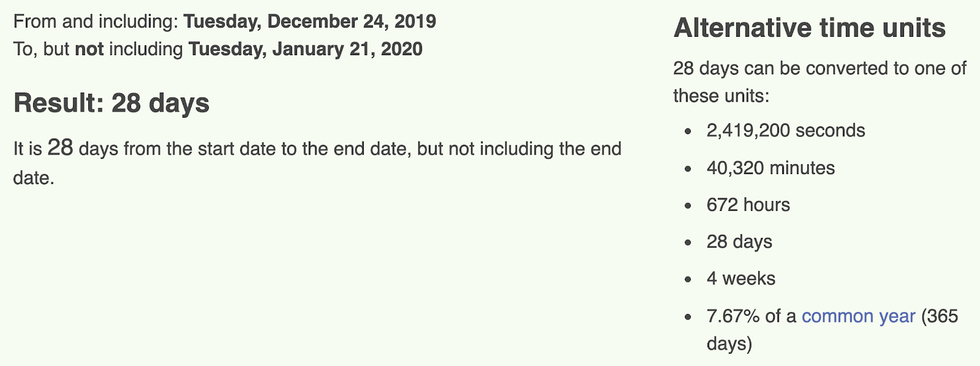Select the 40,320 minutes list entry

point(771,168)
